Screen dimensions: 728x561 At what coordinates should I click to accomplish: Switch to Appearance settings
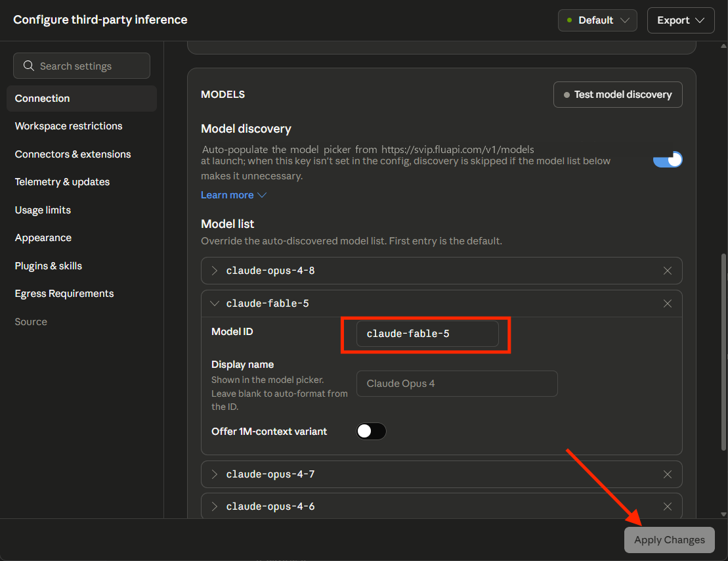[43, 238]
